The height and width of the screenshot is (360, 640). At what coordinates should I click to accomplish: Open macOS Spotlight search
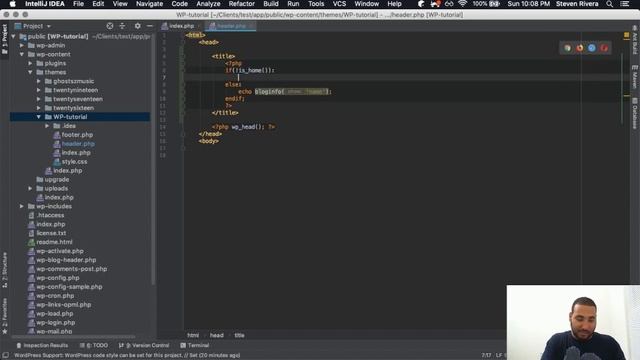[x=609, y=4]
